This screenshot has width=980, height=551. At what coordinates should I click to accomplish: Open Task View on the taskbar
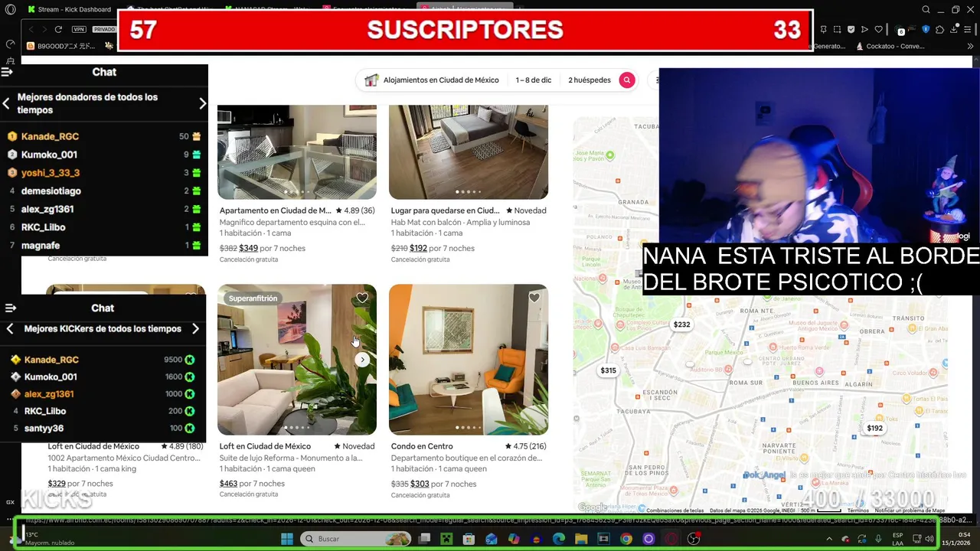[425, 539]
